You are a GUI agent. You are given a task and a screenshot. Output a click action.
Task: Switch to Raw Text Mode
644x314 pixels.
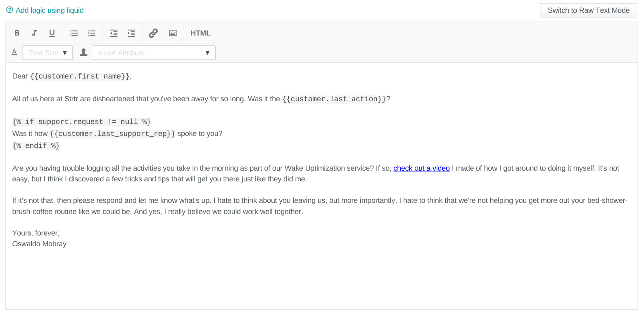[x=588, y=10]
